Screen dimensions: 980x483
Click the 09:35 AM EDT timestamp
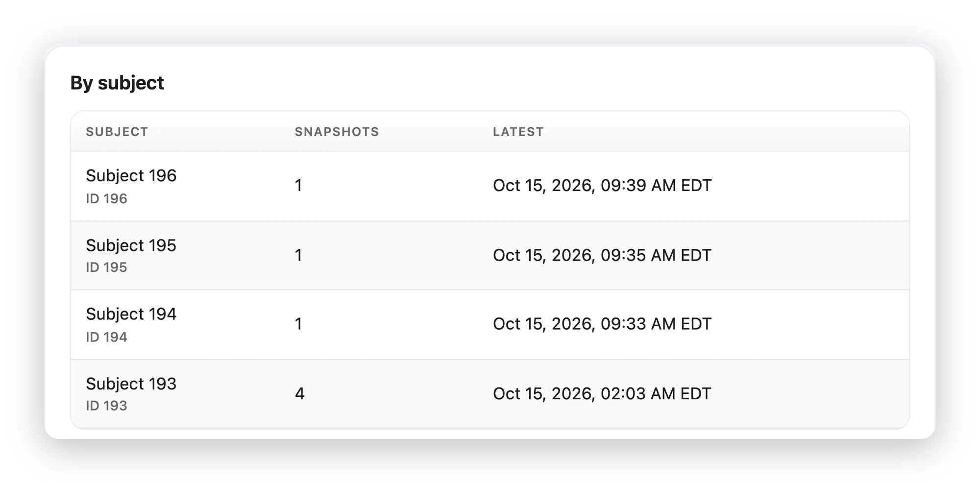point(602,255)
